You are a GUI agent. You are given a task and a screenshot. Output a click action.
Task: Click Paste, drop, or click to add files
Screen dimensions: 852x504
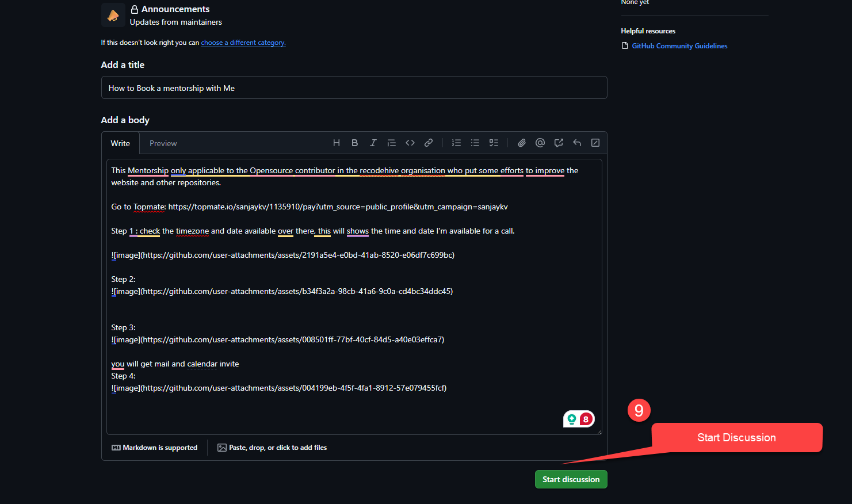(x=272, y=448)
